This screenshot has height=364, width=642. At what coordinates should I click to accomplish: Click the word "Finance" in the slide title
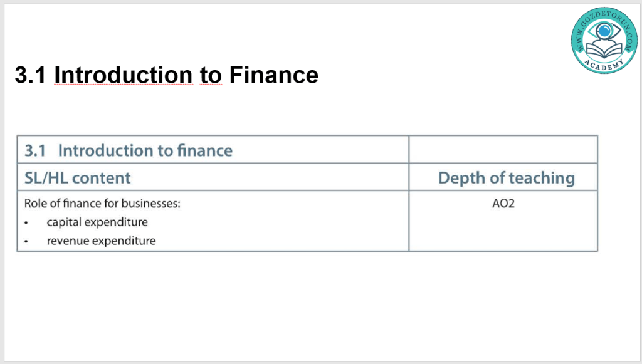(x=273, y=75)
